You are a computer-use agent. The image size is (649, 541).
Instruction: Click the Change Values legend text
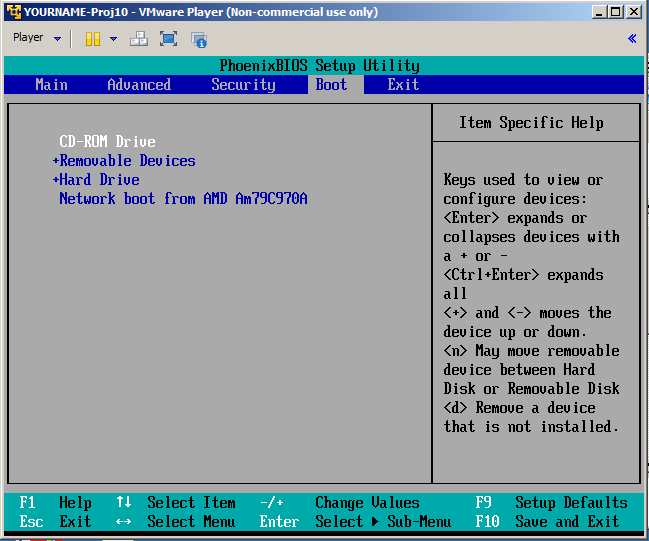coord(368,503)
